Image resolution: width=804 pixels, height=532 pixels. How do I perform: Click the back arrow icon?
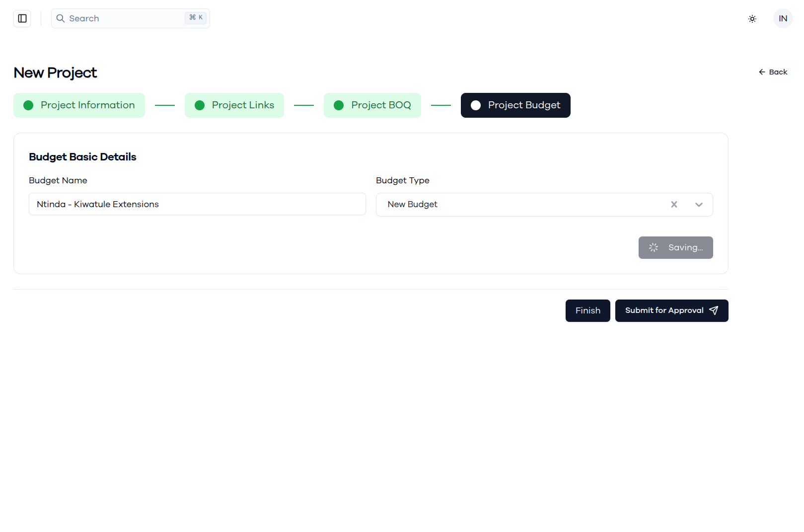point(762,72)
